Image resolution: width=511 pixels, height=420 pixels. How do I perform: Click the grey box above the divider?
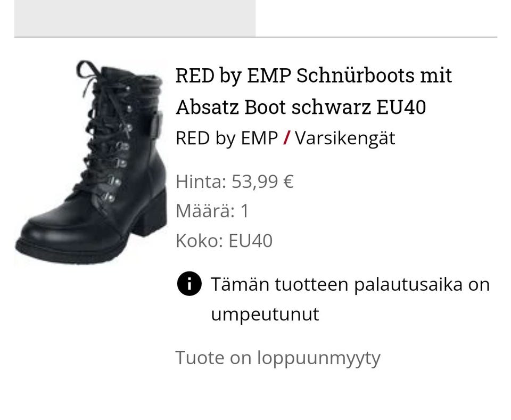pos(135,18)
